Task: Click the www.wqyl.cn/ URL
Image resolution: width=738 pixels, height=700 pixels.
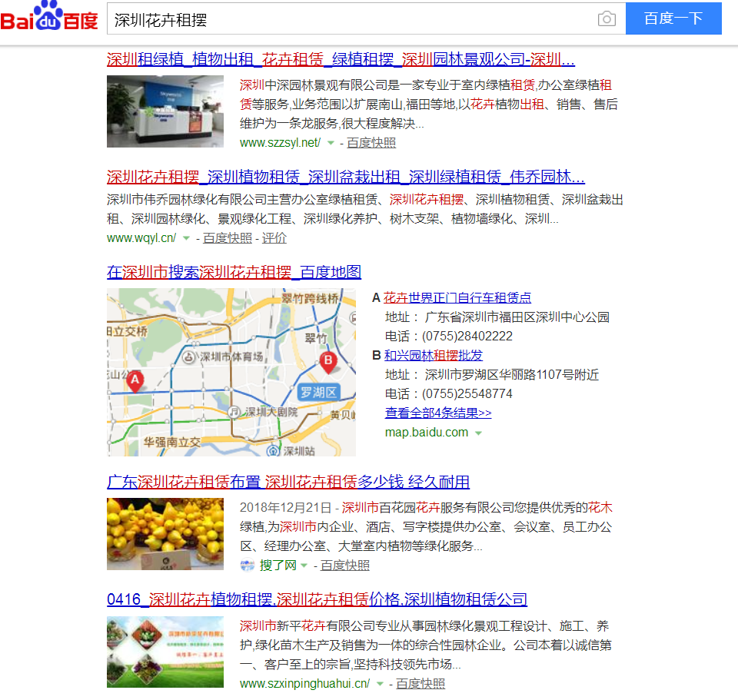Action: click(141, 238)
